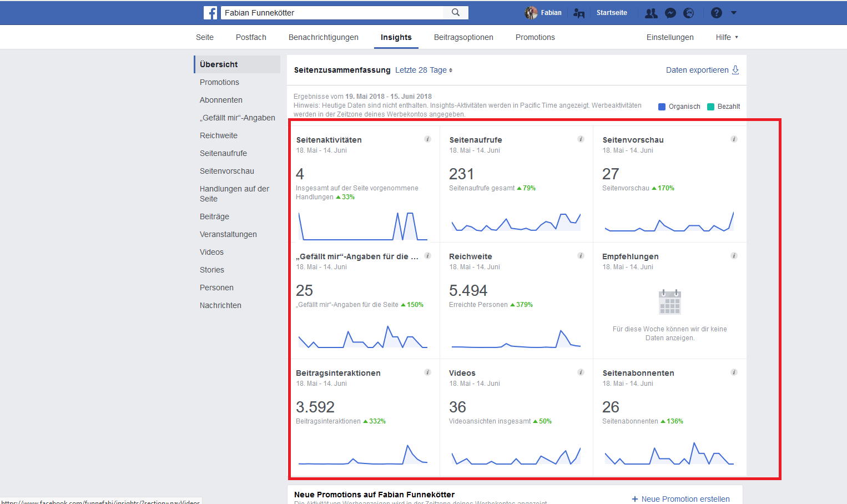Open the Letzte 28 Tage date range dropdown

pos(423,70)
